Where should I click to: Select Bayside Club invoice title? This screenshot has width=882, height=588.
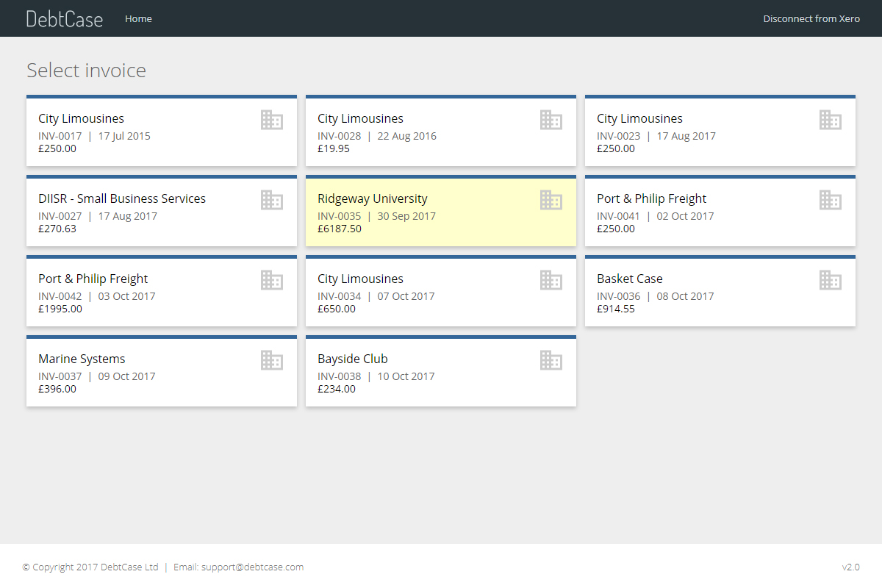click(352, 359)
